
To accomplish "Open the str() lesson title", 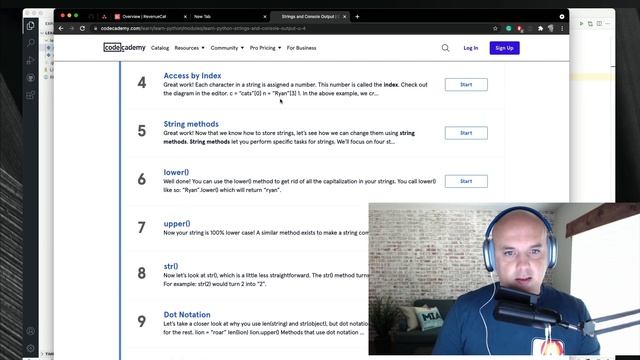I will coord(171,266).
